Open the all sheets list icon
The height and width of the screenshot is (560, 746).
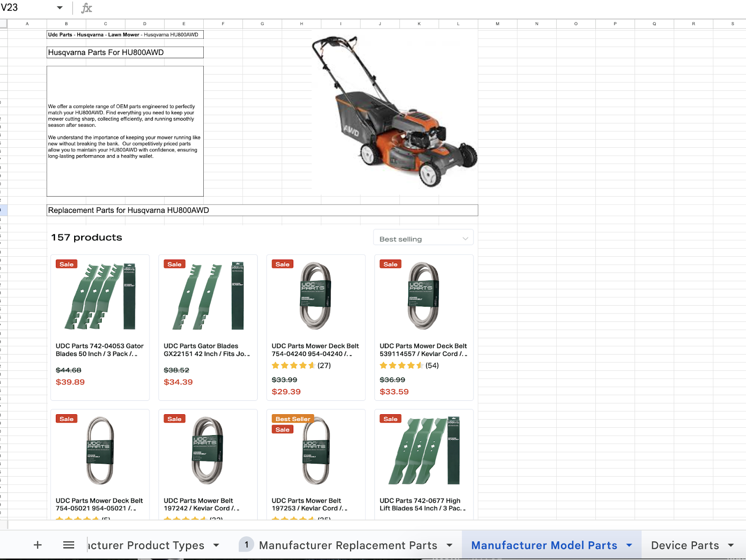69,545
